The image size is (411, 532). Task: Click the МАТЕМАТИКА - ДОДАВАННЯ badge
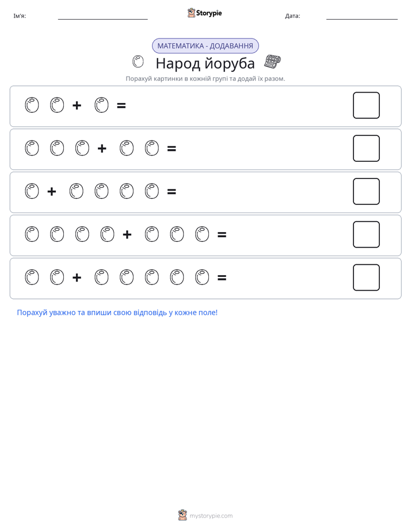[x=205, y=46]
